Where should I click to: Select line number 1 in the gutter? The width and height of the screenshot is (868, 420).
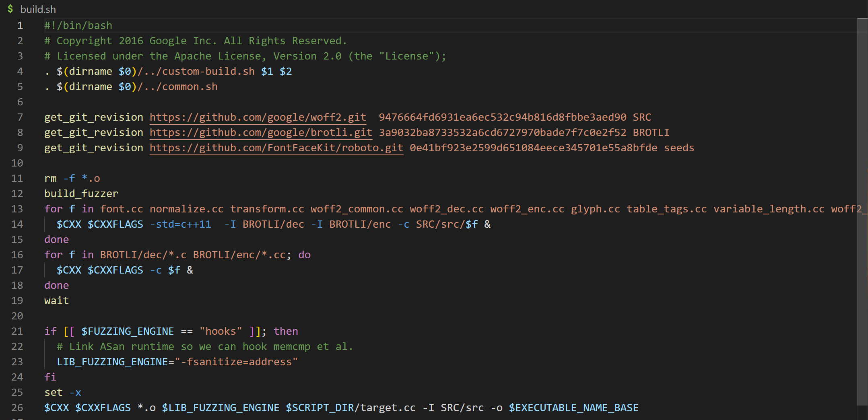pyautogui.click(x=20, y=25)
